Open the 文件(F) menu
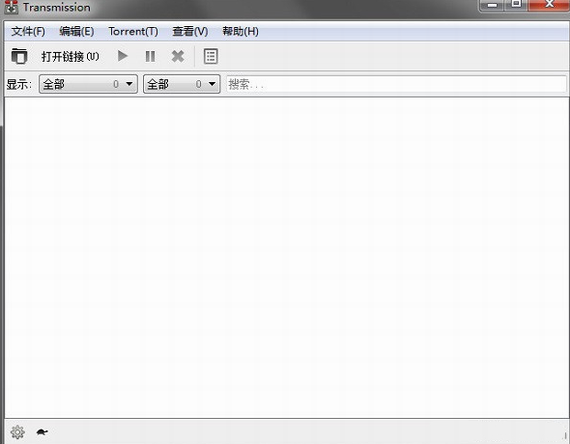Screen dimensions: 570x444 click(x=28, y=32)
